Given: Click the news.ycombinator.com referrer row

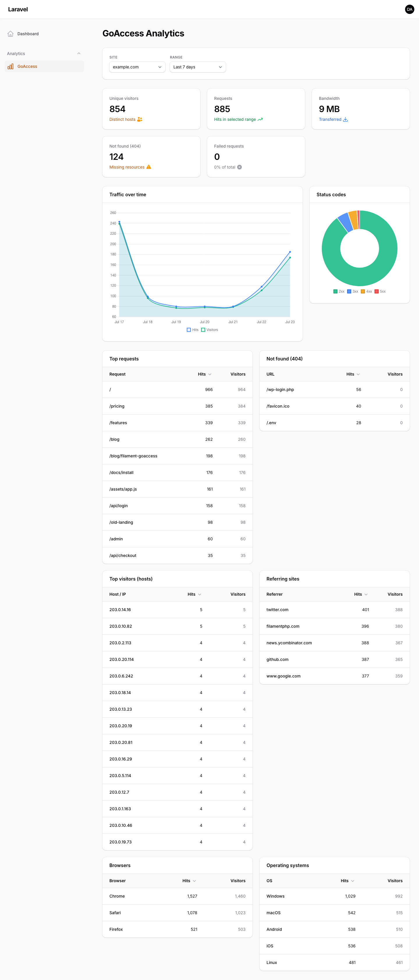Looking at the screenshot, I should pyautogui.click(x=334, y=643).
